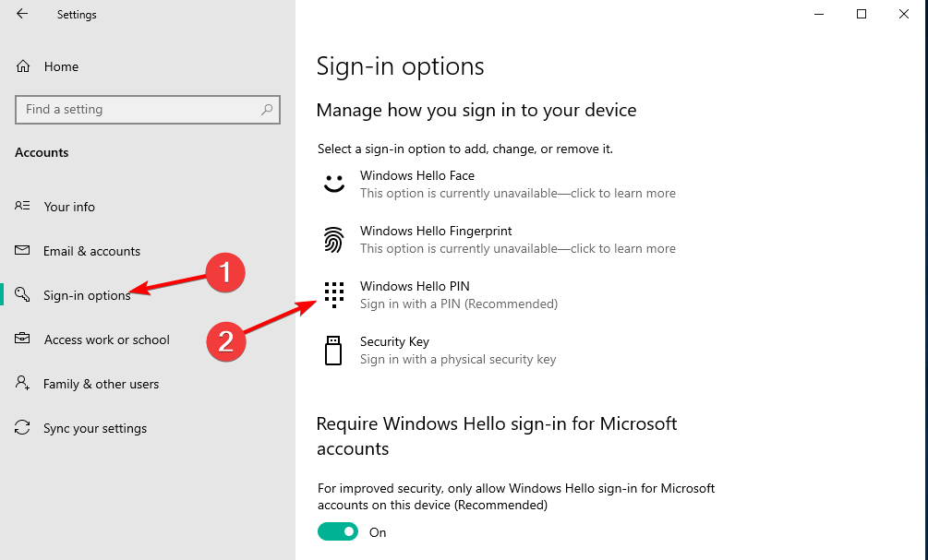This screenshot has width=928, height=560.
Task: Click unavailable notice under Windows Hello Fingerprint
Action: coord(518,248)
